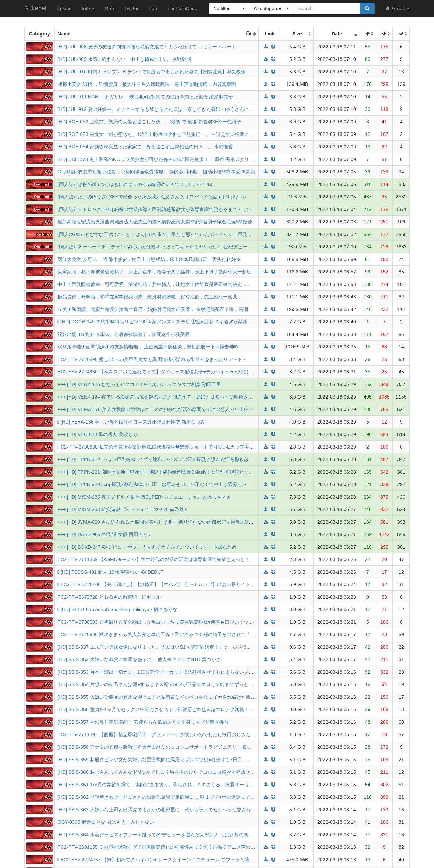The width and height of the screenshot is (434, 868).
Task: Sort table by Date column
Action: click(337, 34)
